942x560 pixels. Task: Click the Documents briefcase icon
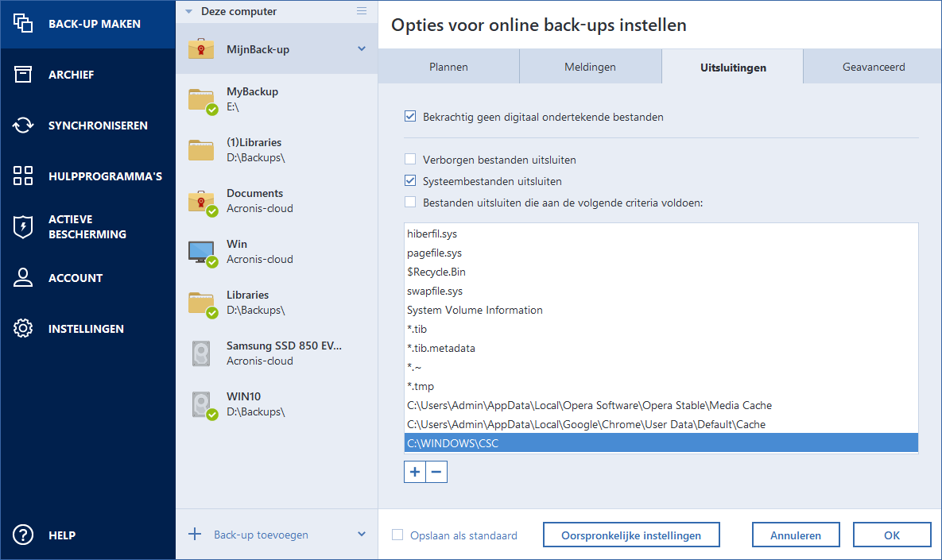(202, 203)
